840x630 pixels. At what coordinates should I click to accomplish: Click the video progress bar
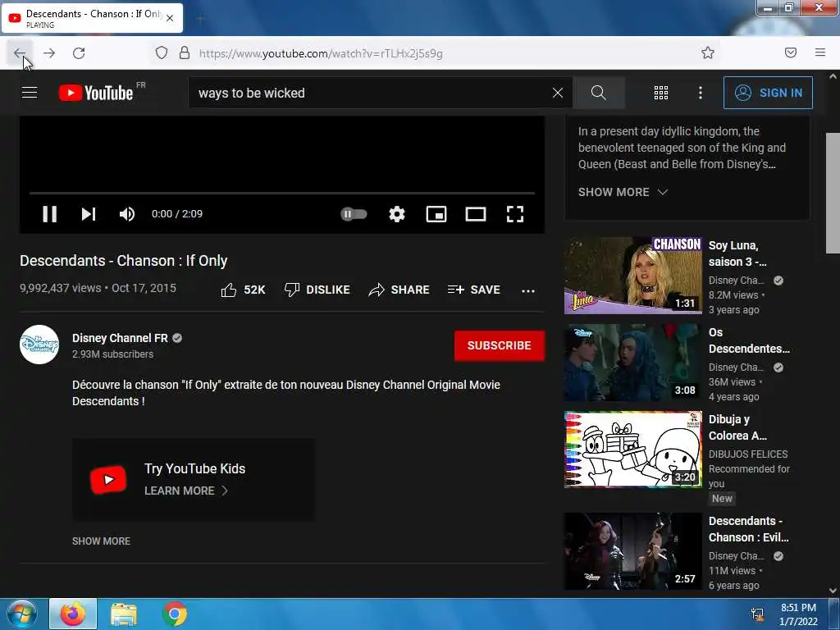click(282, 193)
